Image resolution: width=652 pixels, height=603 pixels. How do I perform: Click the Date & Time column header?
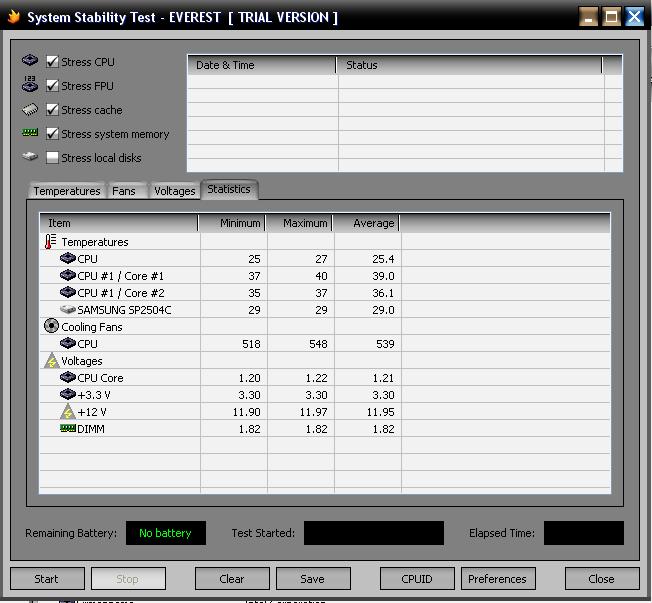pyautogui.click(x=262, y=65)
